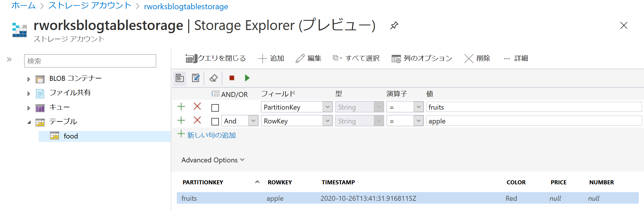Collapse the テーブル tree node

tap(29, 122)
